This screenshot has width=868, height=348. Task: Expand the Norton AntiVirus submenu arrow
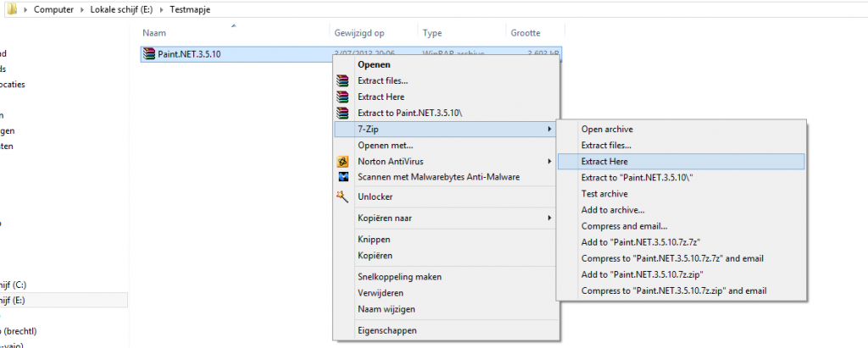point(549,162)
